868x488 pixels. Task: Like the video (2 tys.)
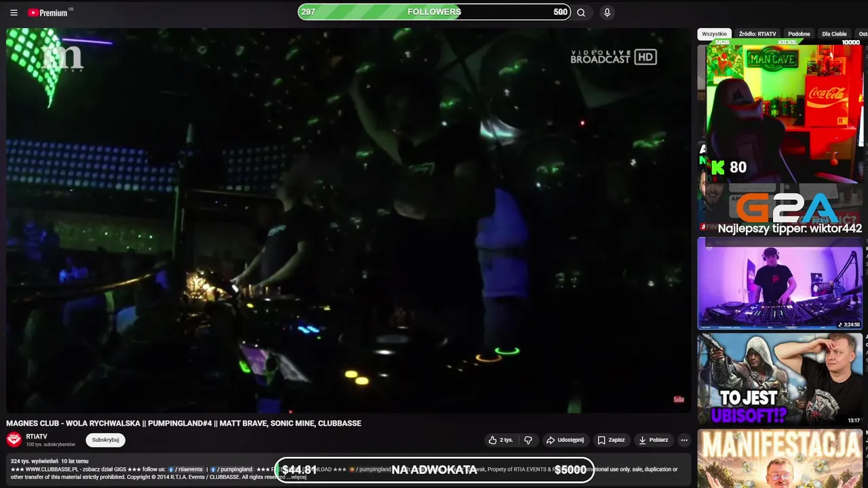pos(500,440)
